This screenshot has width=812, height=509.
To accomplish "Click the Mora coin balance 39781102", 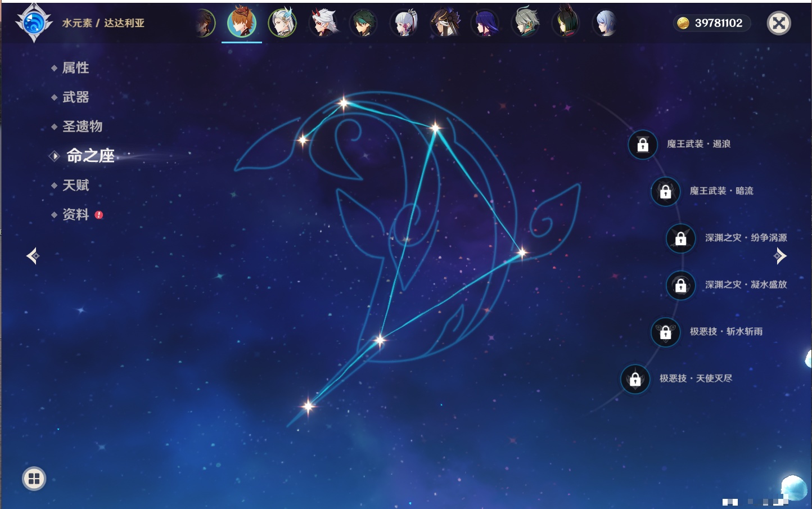I will (712, 23).
